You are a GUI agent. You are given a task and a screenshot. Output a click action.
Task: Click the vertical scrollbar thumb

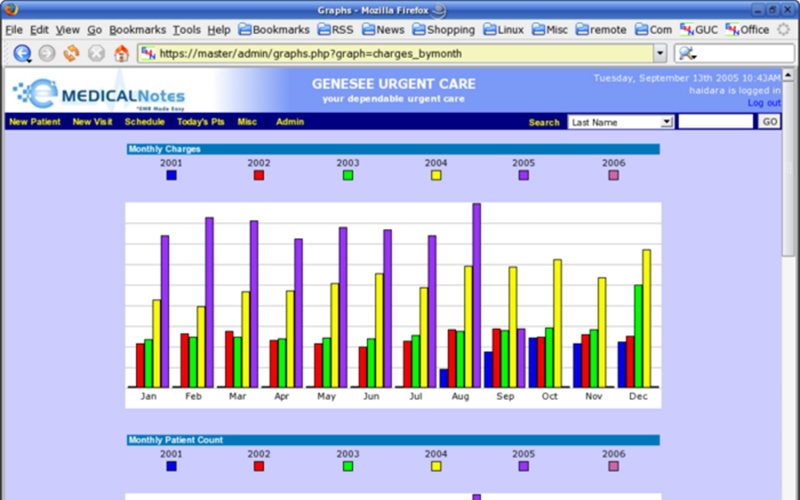pos(788,169)
